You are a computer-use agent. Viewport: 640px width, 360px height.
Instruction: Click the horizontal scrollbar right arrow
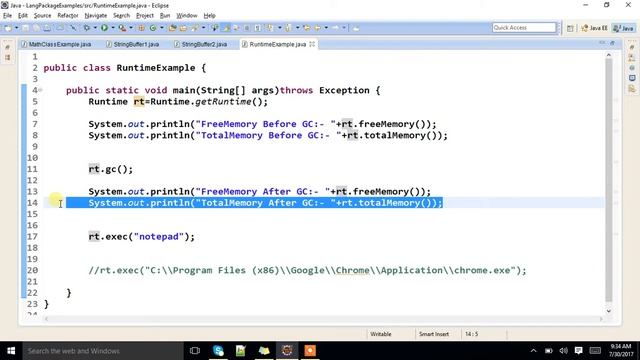click(601, 319)
